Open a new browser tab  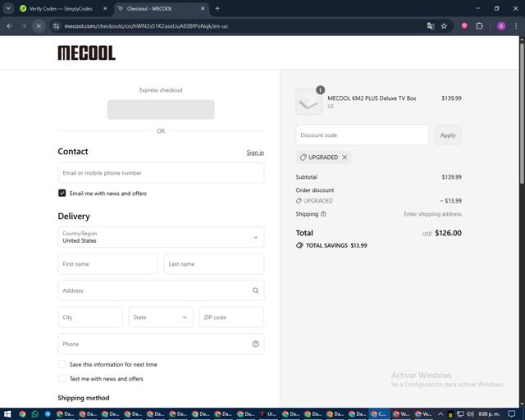tap(217, 9)
